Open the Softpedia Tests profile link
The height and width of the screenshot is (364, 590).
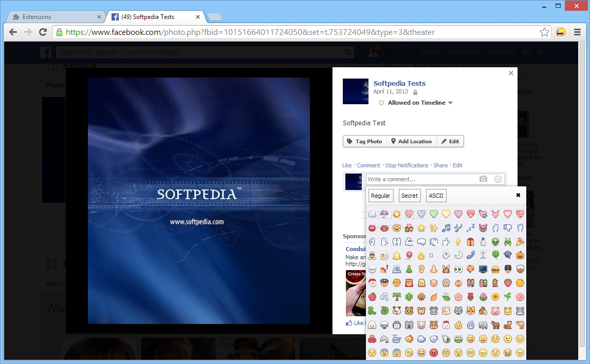(399, 84)
